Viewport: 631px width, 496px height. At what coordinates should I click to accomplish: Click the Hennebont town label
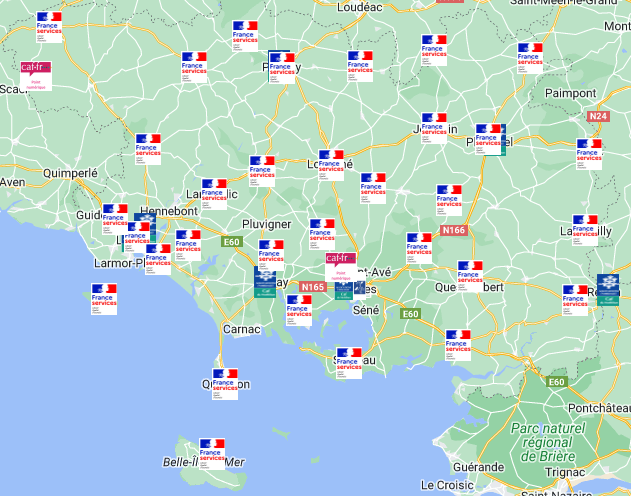point(169,211)
